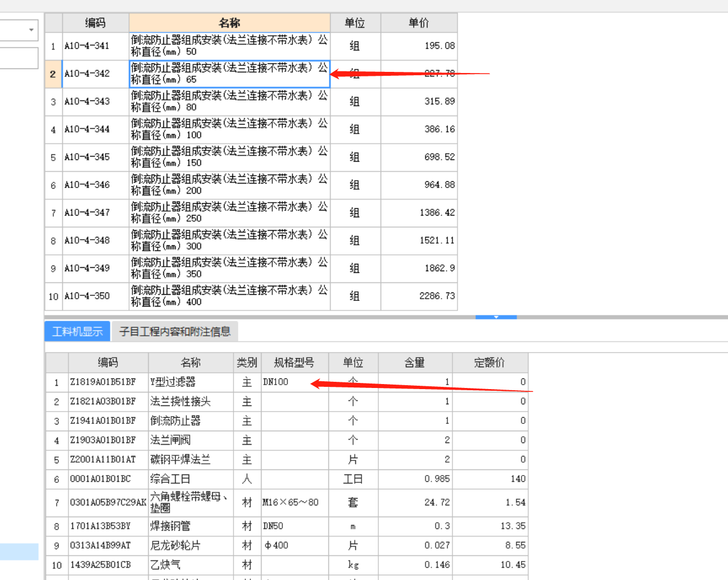Click the 综合工日 name cell

191,479
